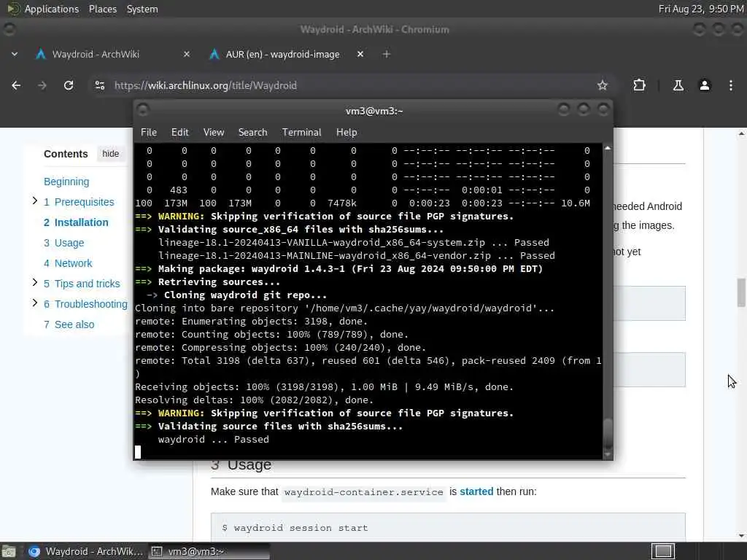Screen dimensions: 747x560
Task: Open 1 Prerequisites contents link
Action: [79, 202]
